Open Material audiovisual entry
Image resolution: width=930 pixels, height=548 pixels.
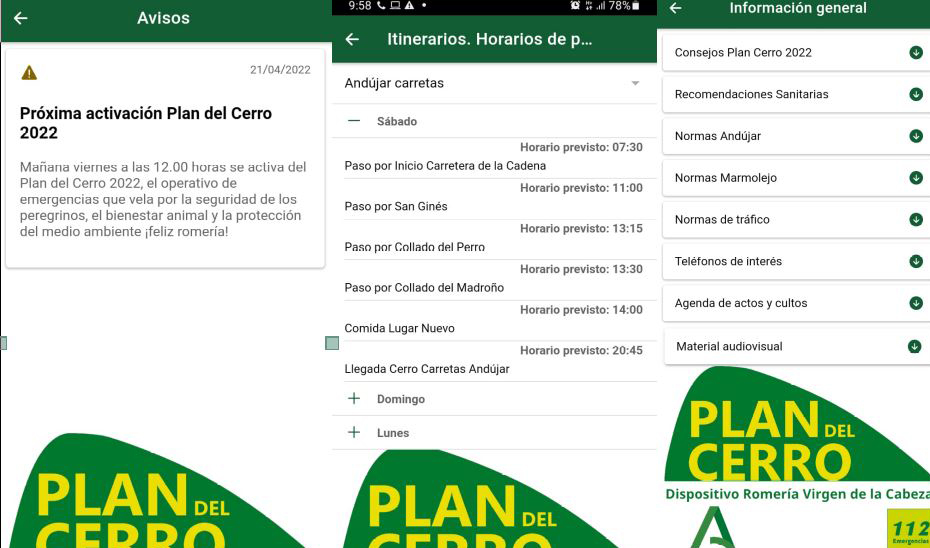click(x=797, y=346)
